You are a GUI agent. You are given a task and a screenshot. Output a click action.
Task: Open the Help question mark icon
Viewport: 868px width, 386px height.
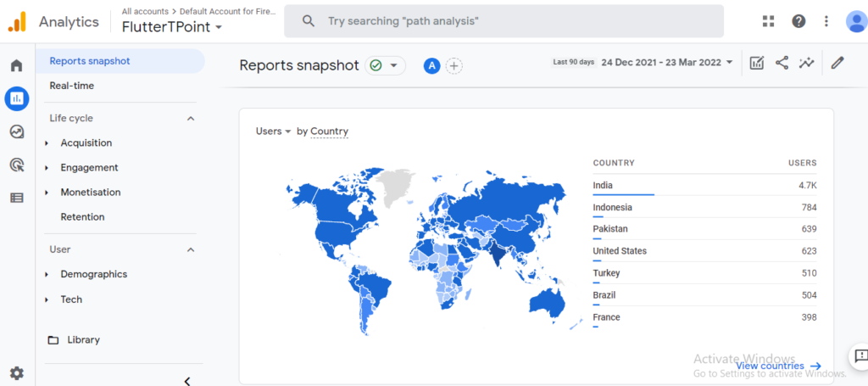point(798,21)
